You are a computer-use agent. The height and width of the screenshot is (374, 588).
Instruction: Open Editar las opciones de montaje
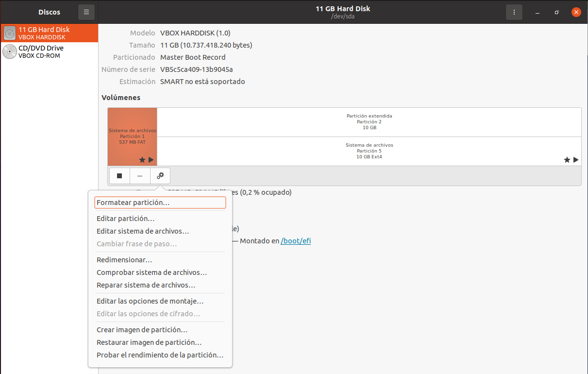[150, 301]
